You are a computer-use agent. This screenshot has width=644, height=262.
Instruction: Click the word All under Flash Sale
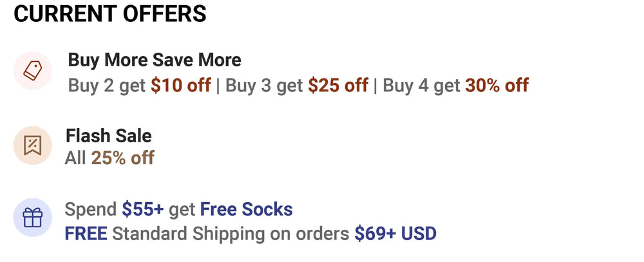click(75, 158)
